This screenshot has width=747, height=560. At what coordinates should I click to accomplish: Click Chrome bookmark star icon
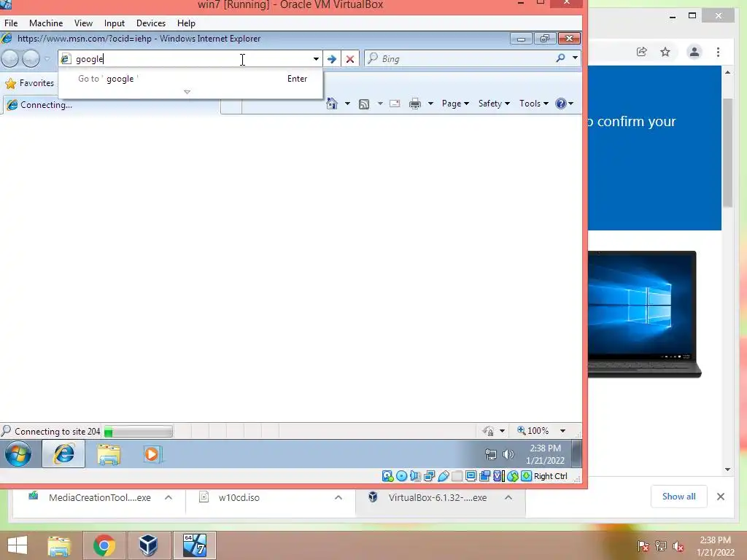click(665, 52)
